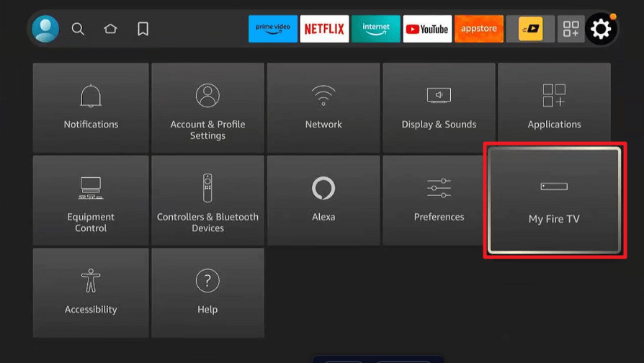644x363 pixels.
Task: Launch the Netflix app tile
Action: 324,29
